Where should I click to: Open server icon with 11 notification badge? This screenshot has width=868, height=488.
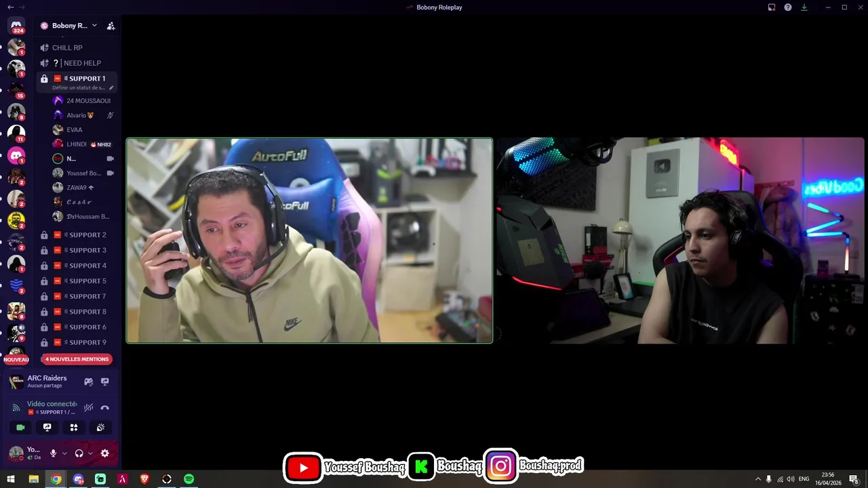16,134
